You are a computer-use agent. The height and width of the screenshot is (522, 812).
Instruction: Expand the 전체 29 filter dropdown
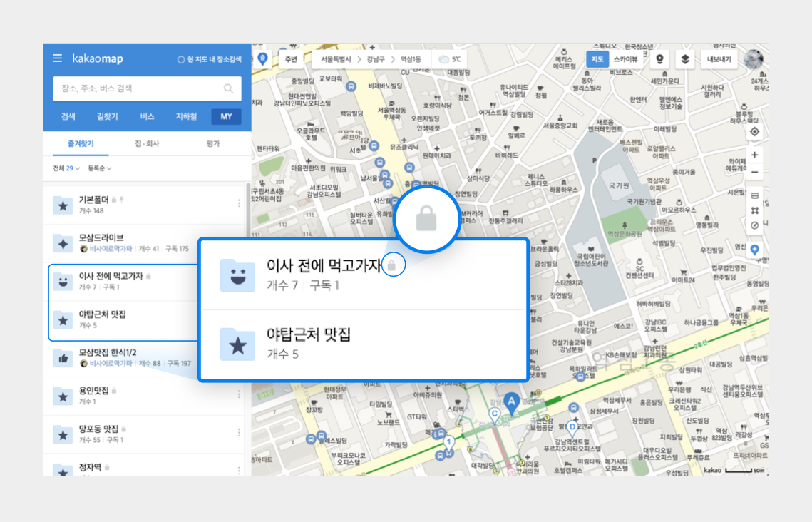(x=66, y=168)
